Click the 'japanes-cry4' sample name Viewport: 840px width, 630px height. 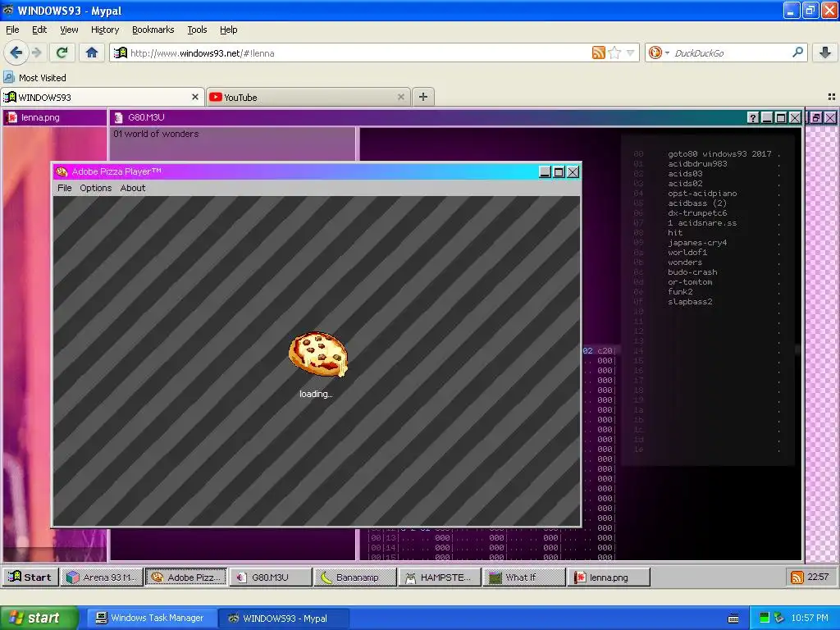(x=697, y=243)
